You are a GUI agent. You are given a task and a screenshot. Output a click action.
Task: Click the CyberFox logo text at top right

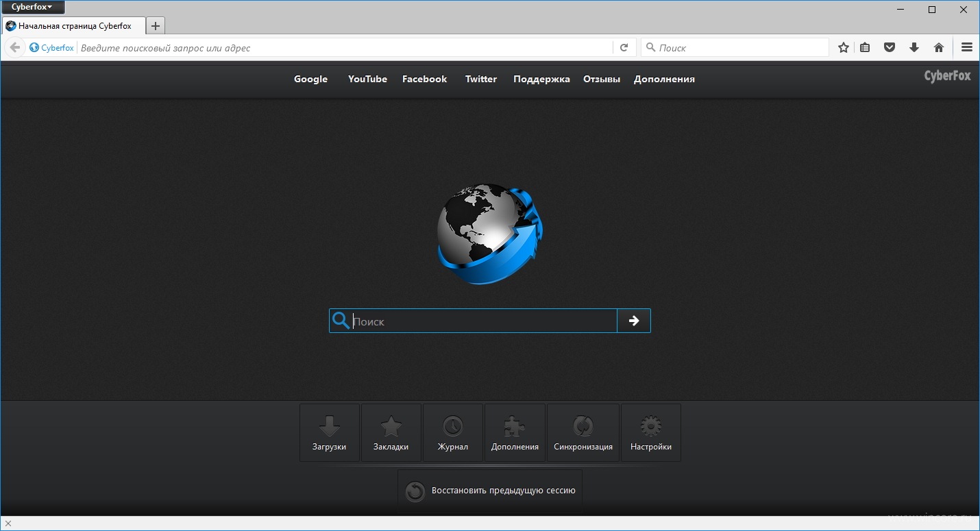[x=947, y=76]
